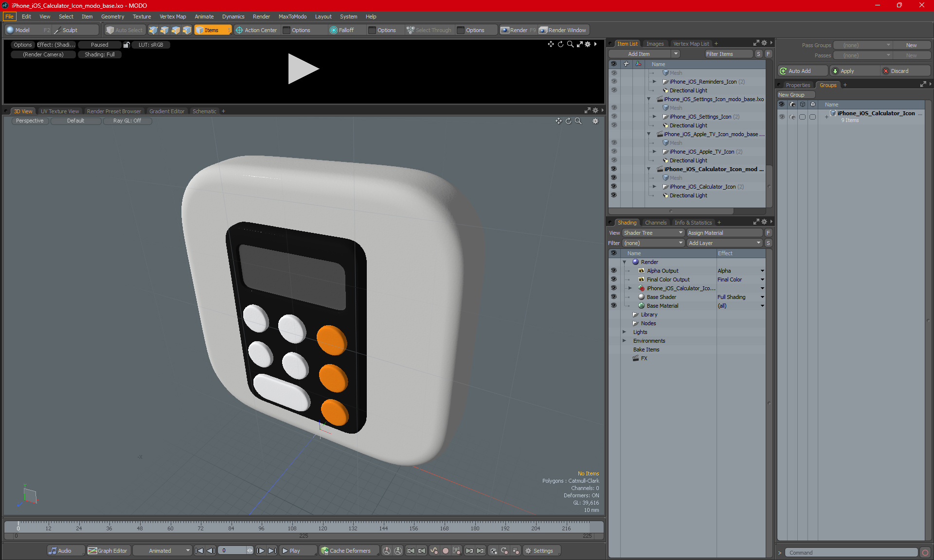The height and width of the screenshot is (560, 934).
Task: Click the Apply button
Action: click(854, 71)
